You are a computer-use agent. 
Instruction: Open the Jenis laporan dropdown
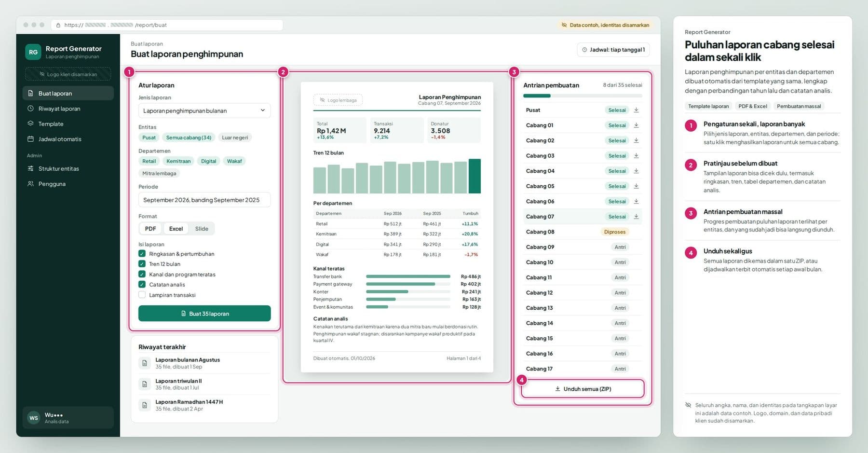pos(204,110)
